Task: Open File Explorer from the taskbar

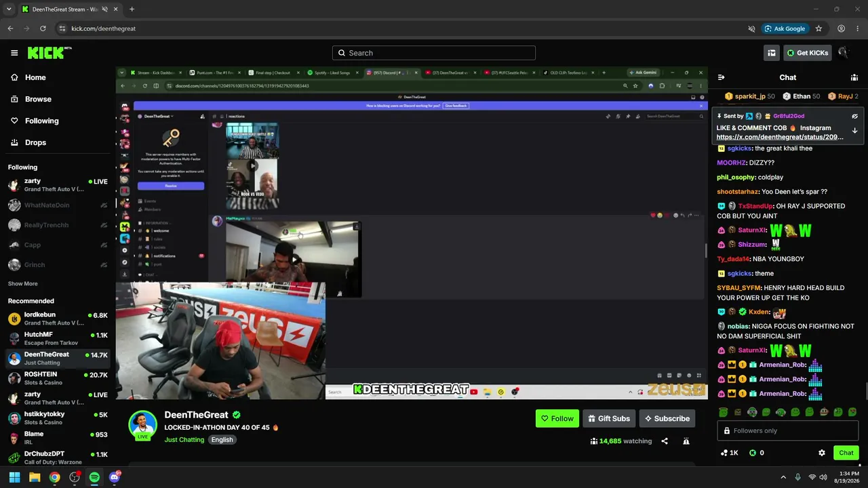Action: [x=35, y=477]
